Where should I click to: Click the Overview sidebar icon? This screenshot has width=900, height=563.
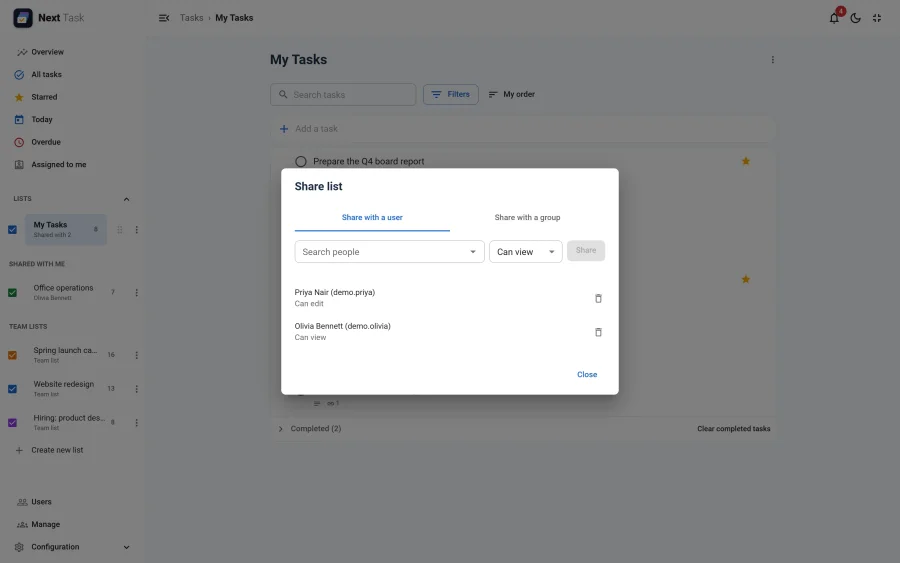(21, 52)
